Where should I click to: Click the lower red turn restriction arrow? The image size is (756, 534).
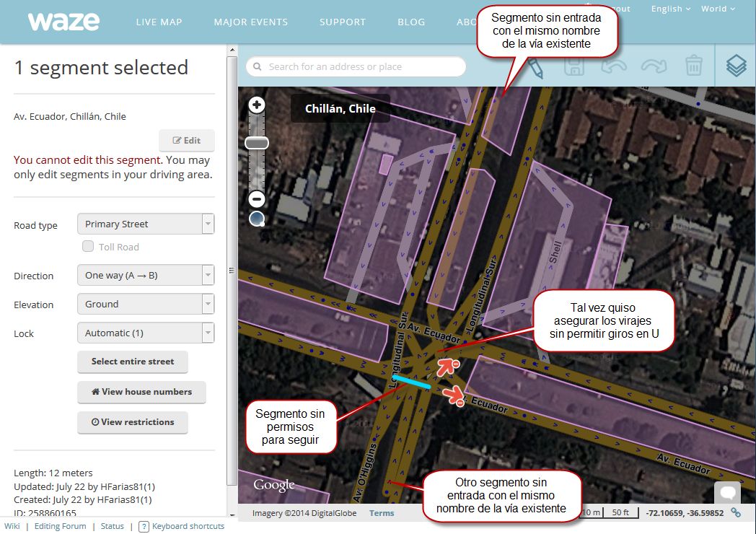[x=454, y=395]
